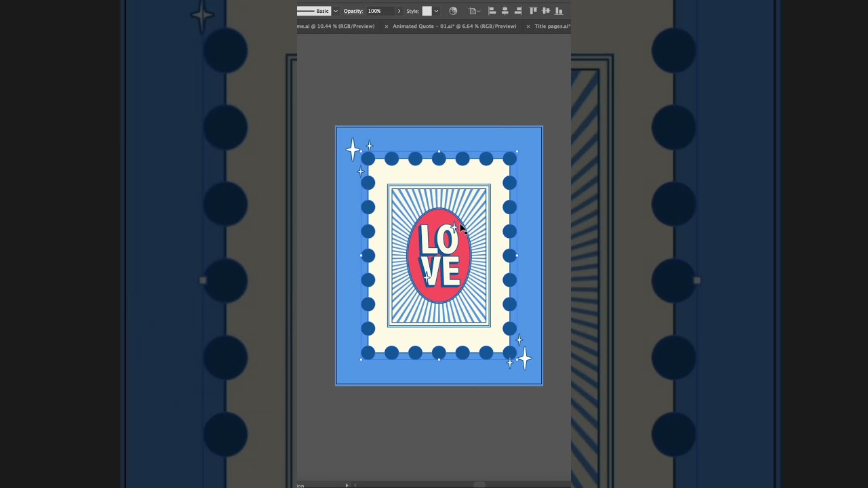Open the Recolor Artwork wheel icon
Screen dimensions: 868x488
coord(453,11)
